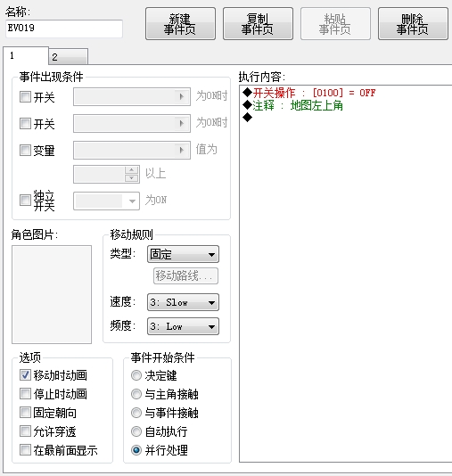Viewport: 452px width, 476px height.
Task: Enable the second 开关 condition checkbox
Action: tap(25, 124)
